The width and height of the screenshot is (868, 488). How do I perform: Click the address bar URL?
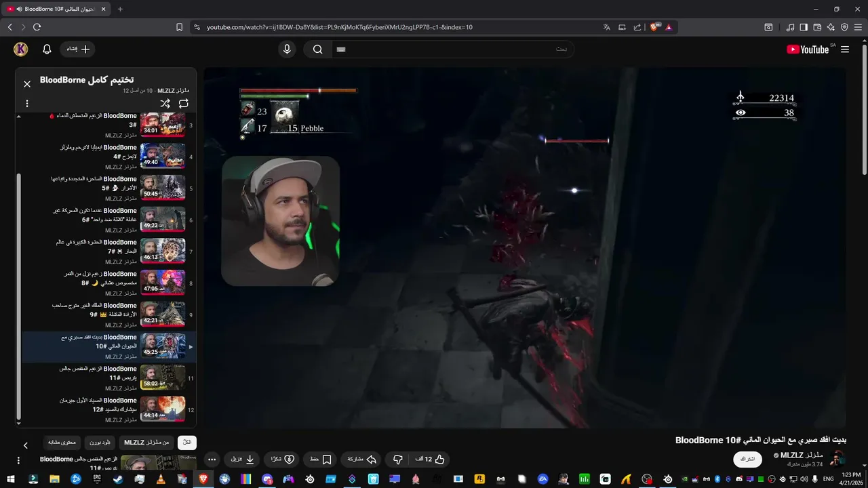(339, 27)
